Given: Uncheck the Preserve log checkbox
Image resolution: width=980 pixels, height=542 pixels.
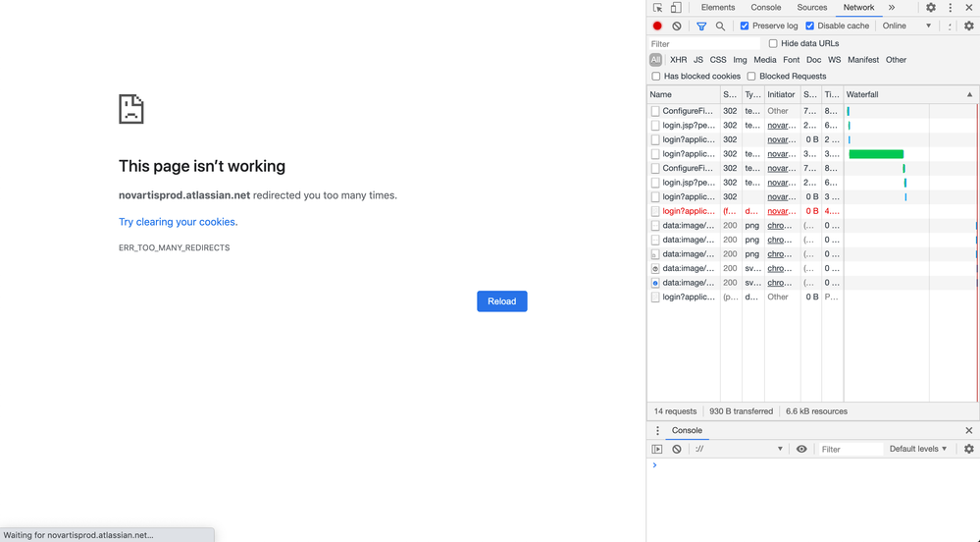Looking at the screenshot, I should (745, 27).
